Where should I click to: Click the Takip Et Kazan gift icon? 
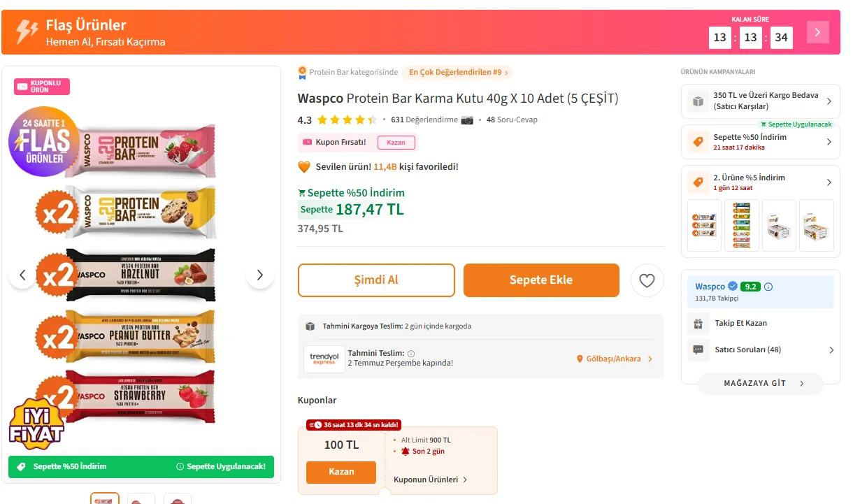(698, 323)
